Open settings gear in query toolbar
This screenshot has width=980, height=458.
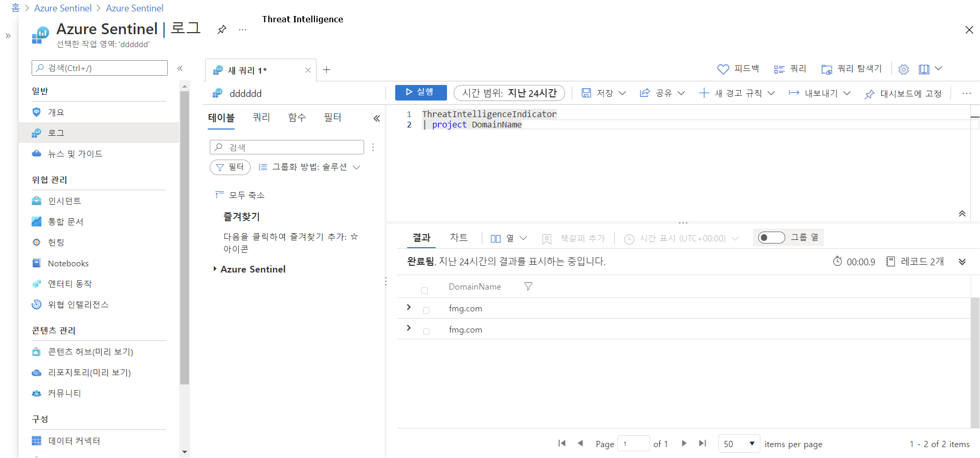coord(904,69)
